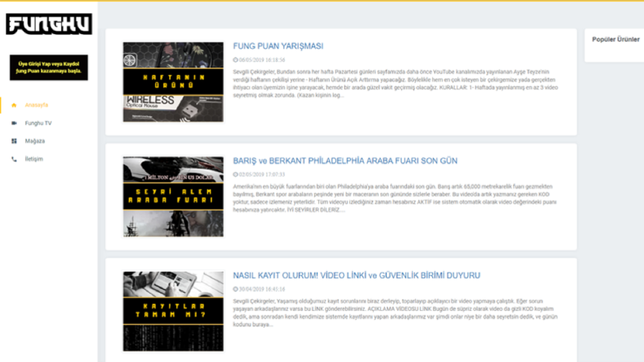Click the clock icon on the 06/05/2019 post
This screenshot has height=362, width=644.
click(236, 60)
